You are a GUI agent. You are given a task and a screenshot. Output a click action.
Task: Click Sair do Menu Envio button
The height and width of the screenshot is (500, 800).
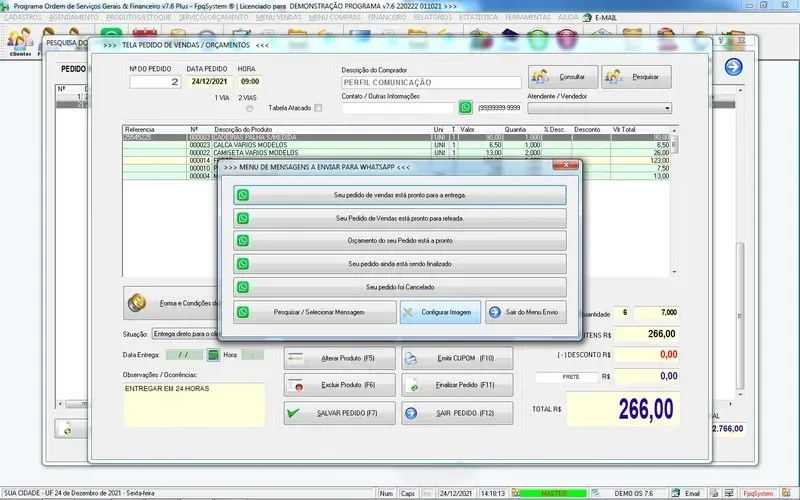[x=526, y=312]
